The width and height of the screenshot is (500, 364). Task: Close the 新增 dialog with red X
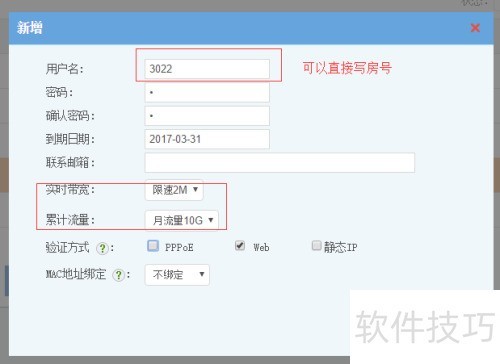pyautogui.click(x=475, y=28)
